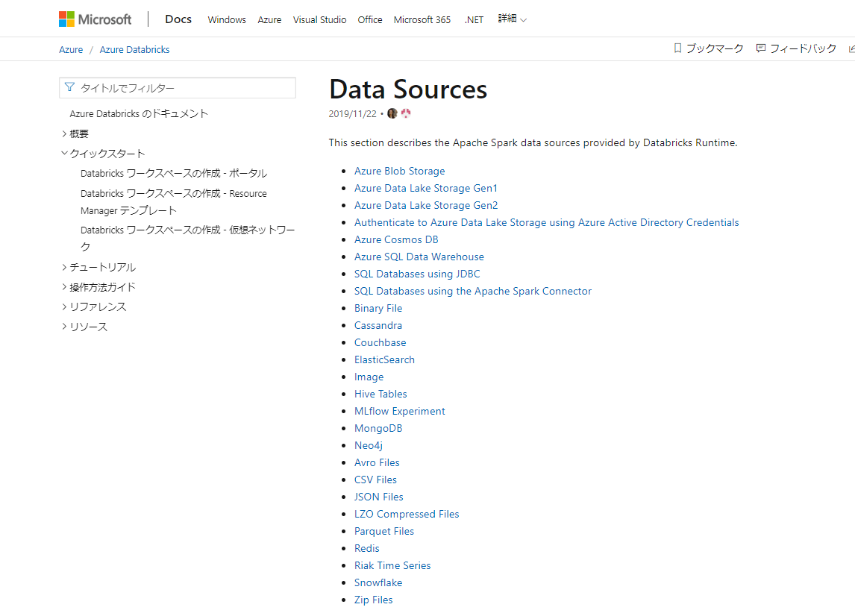The image size is (855, 616).
Task: Expand the 操作方法ガイド section
Action: pyautogui.click(x=65, y=287)
